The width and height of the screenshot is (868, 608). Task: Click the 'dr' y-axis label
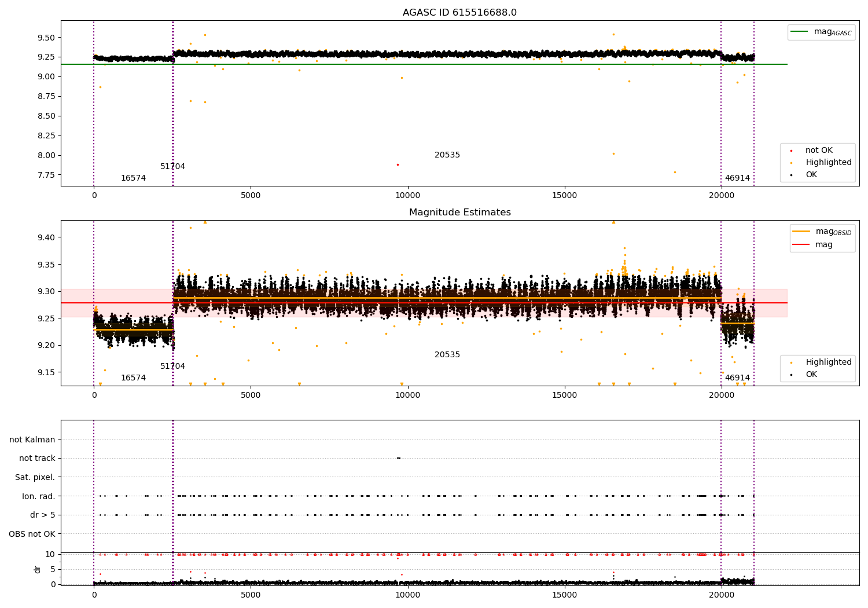pos(38,569)
